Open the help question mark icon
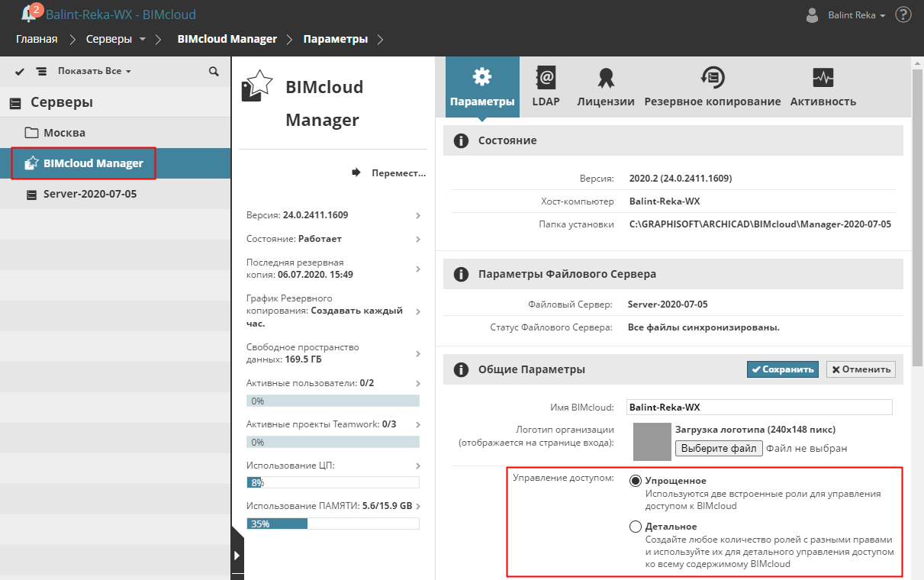 click(903, 14)
